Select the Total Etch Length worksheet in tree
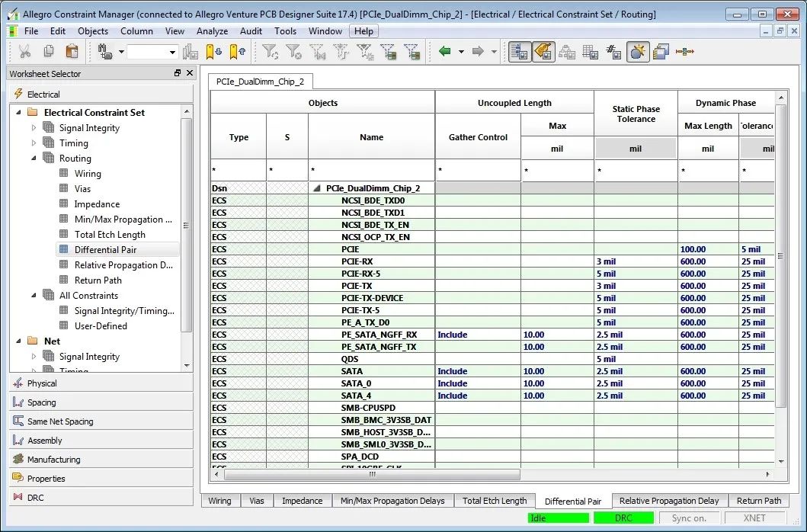807x532 pixels. coord(110,234)
